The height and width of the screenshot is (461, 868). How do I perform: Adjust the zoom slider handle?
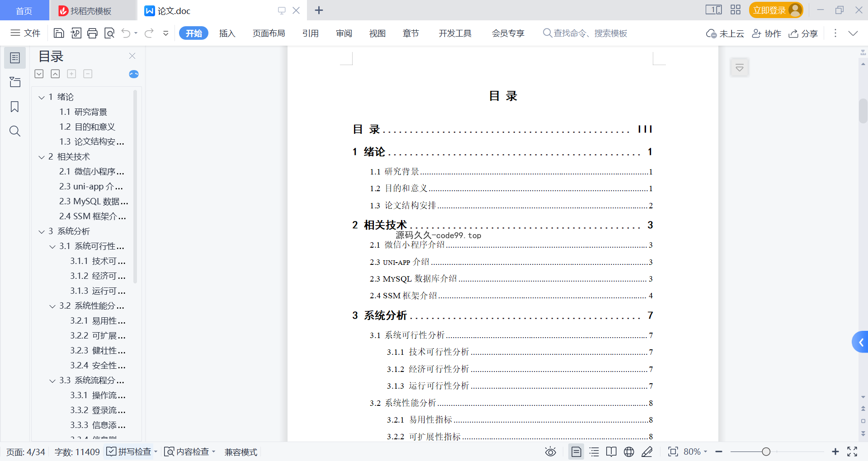[x=766, y=452]
